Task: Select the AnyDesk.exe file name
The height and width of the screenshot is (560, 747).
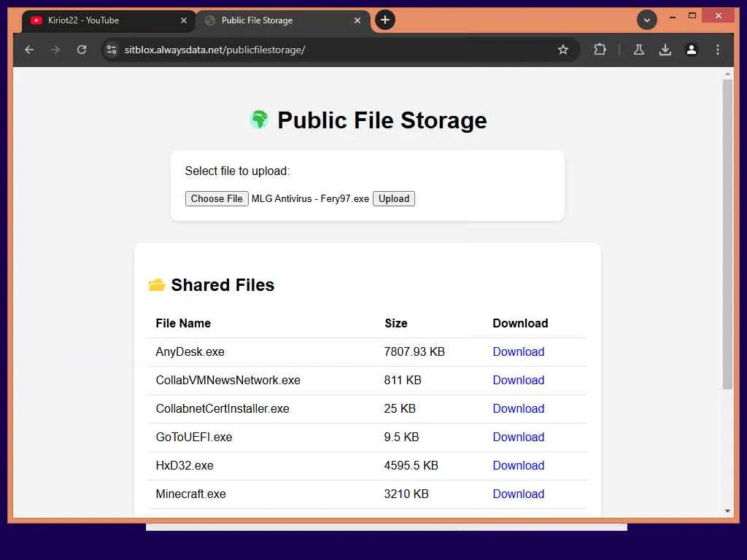Action: [190, 352]
